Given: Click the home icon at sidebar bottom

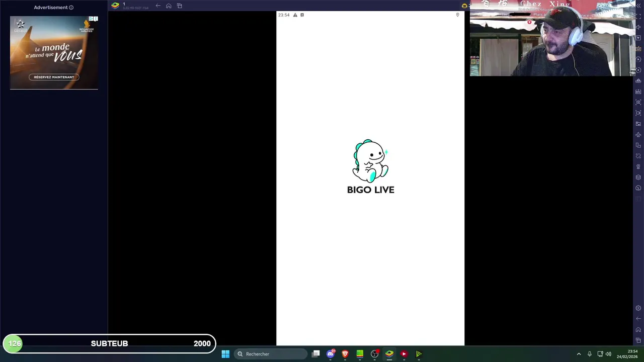Looking at the screenshot, I should (x=638, y=330).
